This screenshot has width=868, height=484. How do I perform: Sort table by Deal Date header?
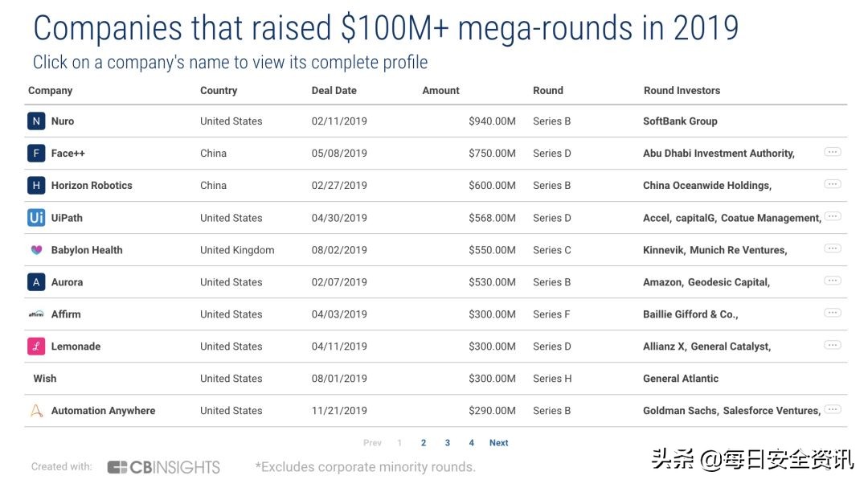pos(334,91)
